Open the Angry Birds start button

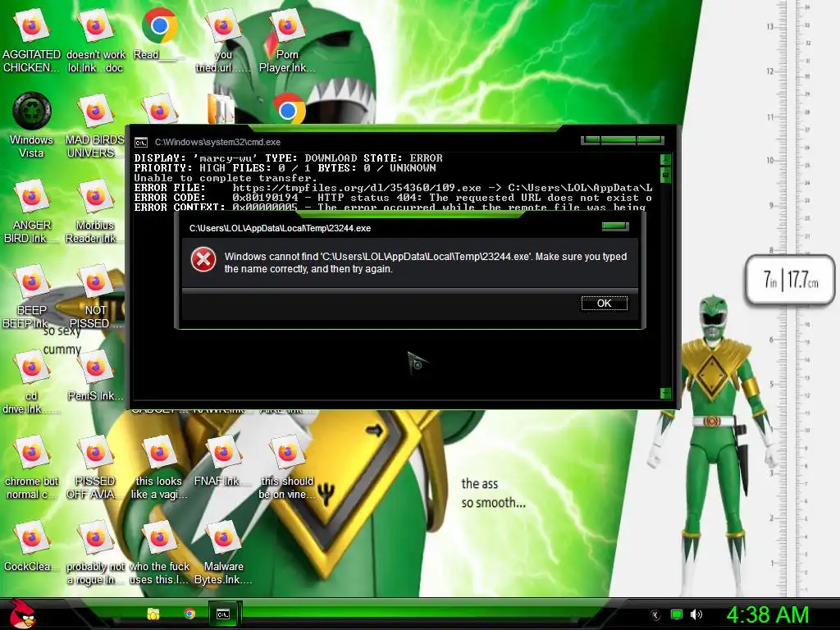tap(22, 614)
